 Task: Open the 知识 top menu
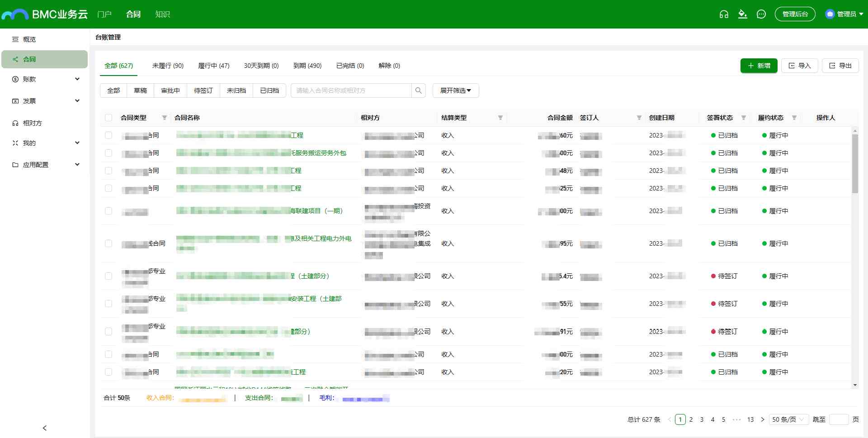click(x=162, y=14)
